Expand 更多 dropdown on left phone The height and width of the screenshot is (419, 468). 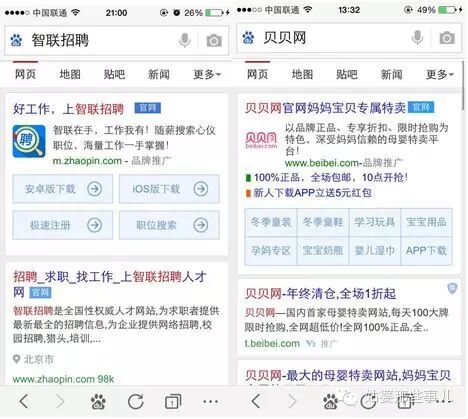pyautogui.click(x=207, y=74)
